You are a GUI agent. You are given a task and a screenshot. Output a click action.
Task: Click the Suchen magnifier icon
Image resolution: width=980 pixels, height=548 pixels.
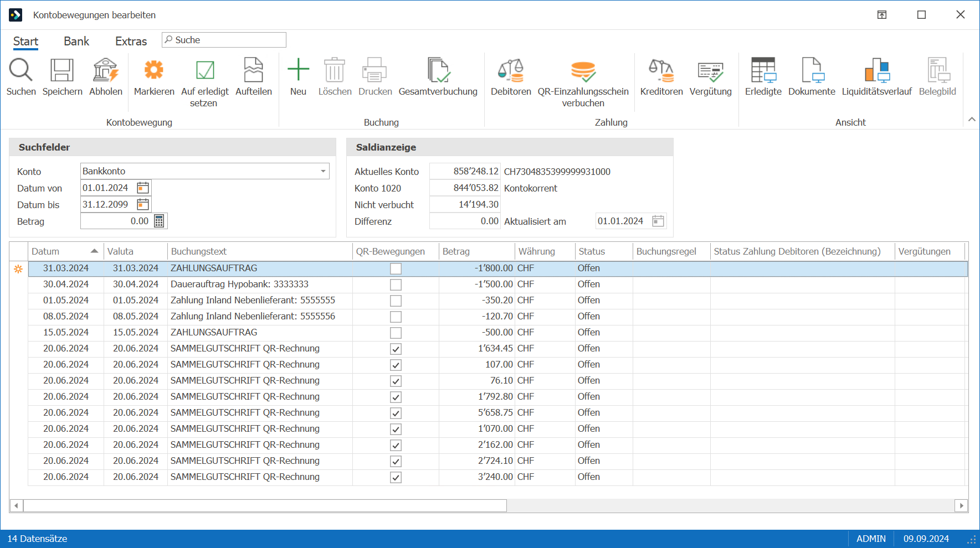point(21,70)
